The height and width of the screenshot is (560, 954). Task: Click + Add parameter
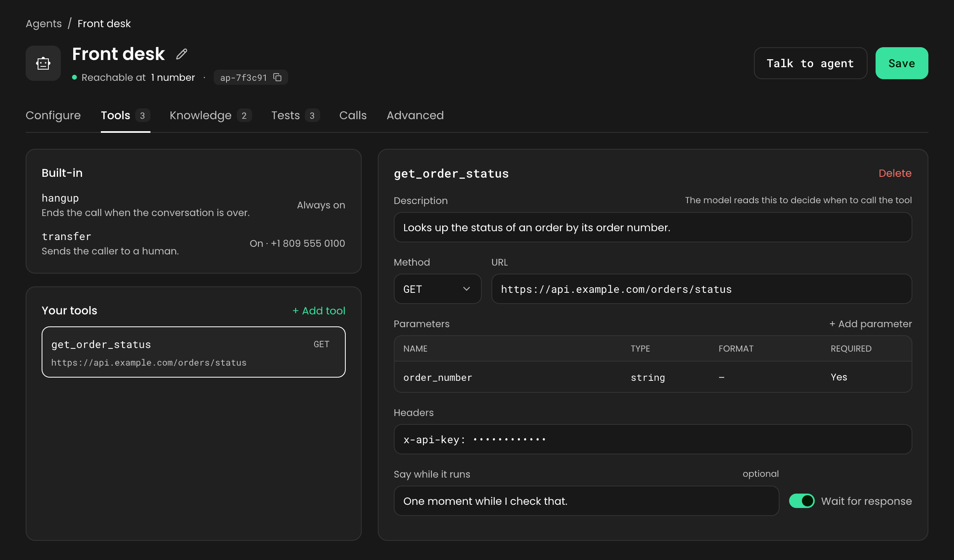(x=870, y=324)
